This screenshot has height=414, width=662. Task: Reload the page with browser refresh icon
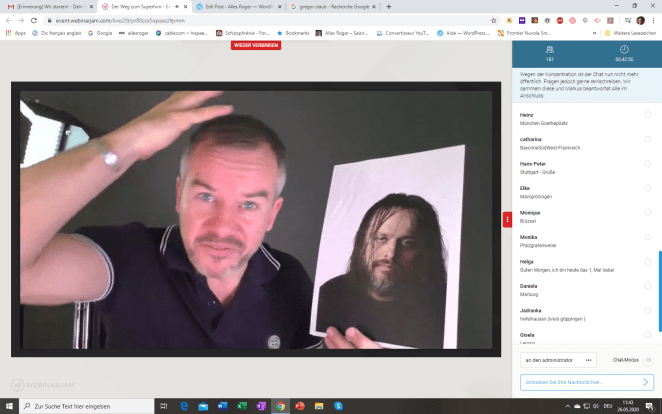tap(33, 19)
